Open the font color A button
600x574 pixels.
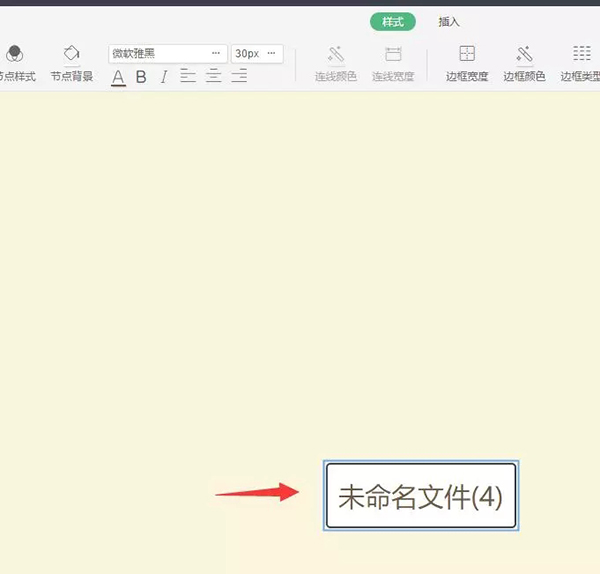click(x=118, y=77)
